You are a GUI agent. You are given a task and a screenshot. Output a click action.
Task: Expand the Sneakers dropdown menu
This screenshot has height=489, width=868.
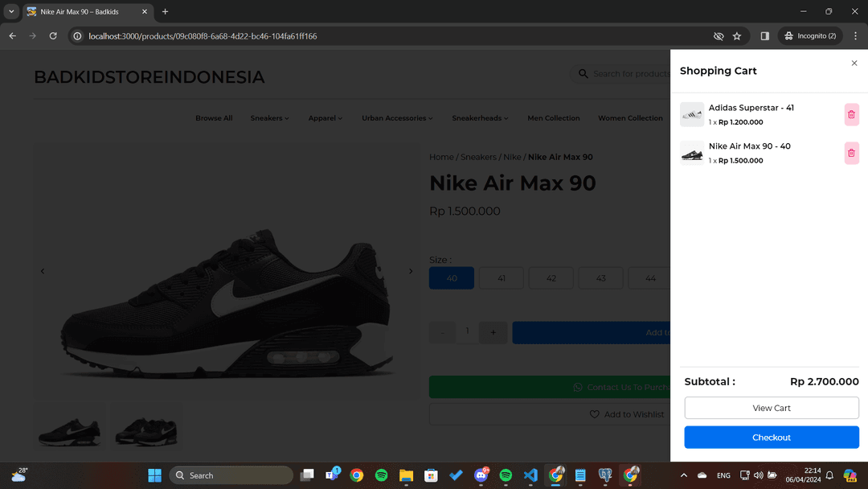pos(269,118)
